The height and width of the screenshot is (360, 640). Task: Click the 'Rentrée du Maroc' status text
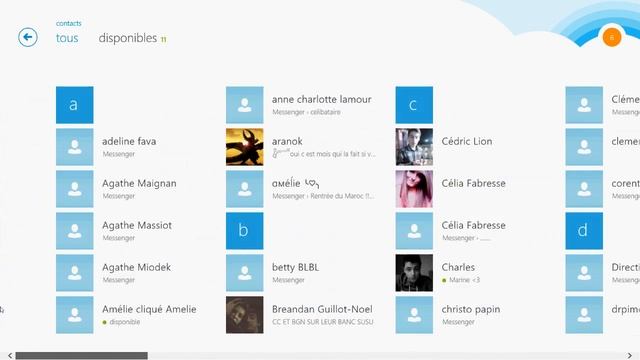coord(342,196)
